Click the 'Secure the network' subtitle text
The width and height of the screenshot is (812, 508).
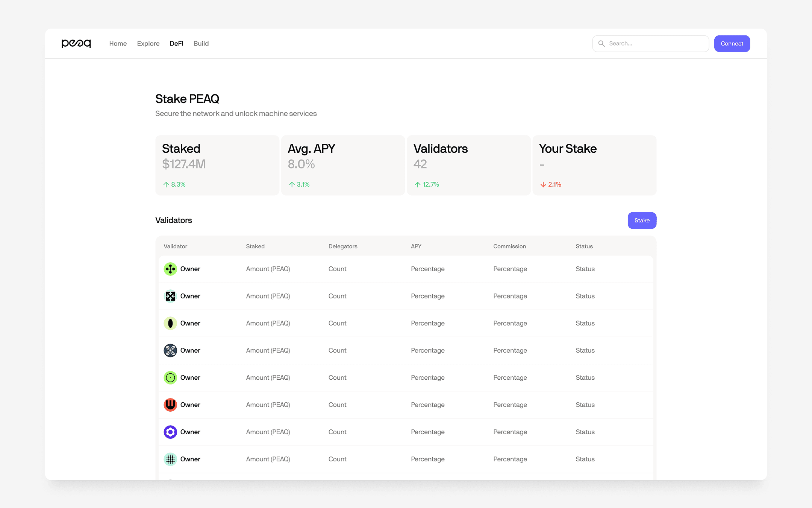click(236, 114)
